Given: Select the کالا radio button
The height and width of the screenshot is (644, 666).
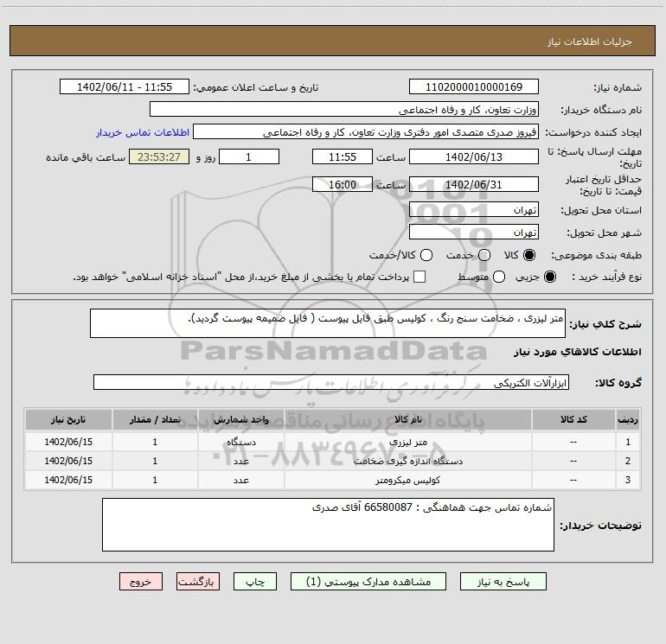Looking at the screenshot, I should tap(529, 255).
